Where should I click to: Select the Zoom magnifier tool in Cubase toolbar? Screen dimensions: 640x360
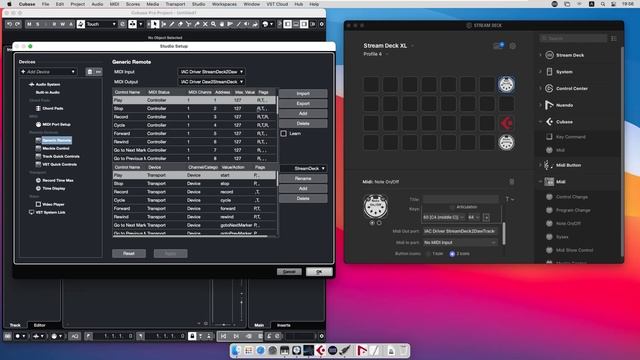pos(213,24)
